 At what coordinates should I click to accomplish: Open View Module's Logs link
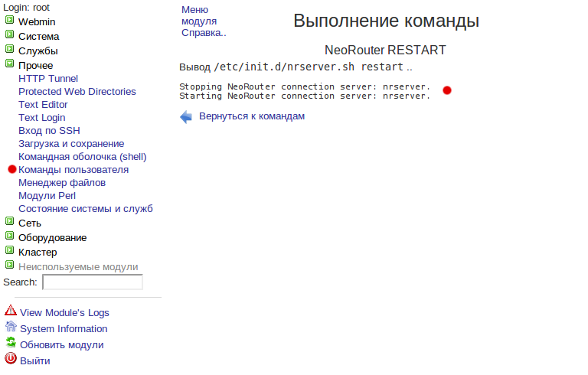coord(64,313)
